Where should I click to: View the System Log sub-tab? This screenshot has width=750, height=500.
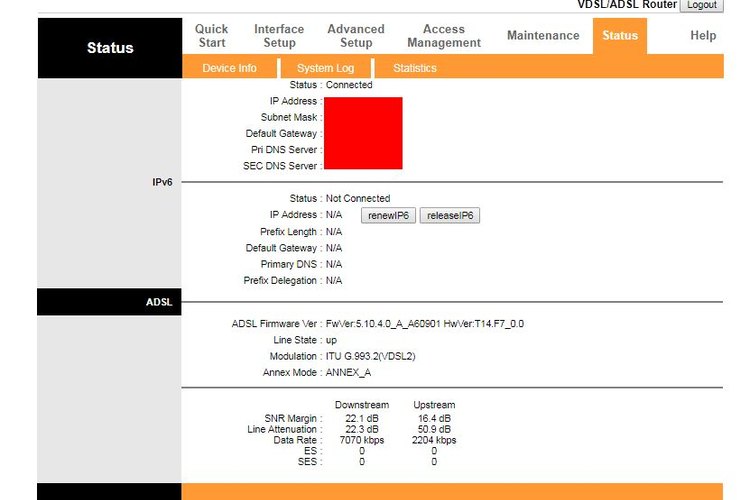[325, 68]
